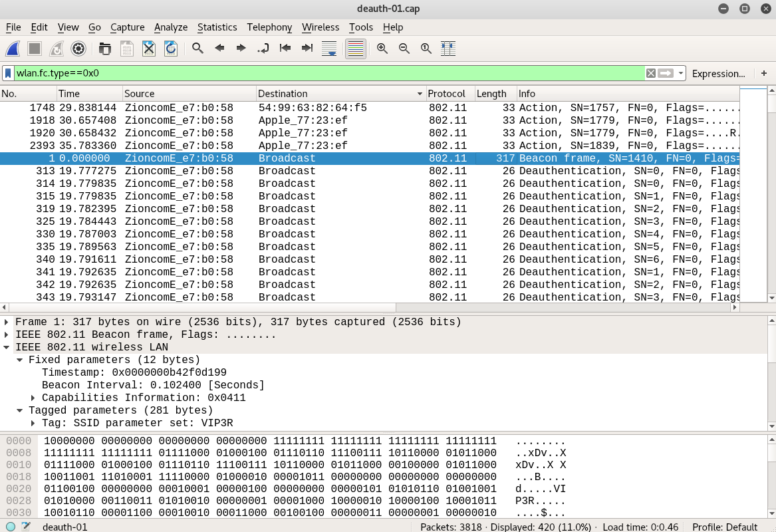Open the filter history dropdown arrow
Image resolution: width=776 pixels, height=532 pixels.
coord(682,73)
